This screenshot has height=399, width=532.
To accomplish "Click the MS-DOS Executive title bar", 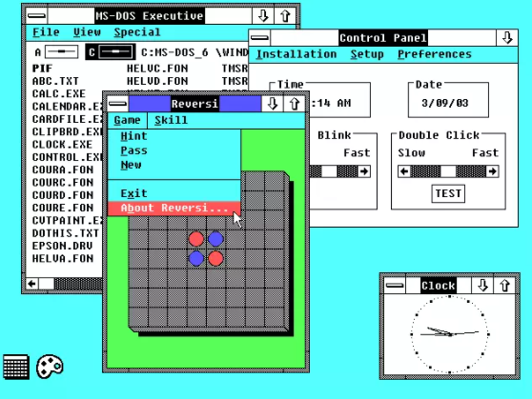I will pyautogui.click(x=150, y=16).
